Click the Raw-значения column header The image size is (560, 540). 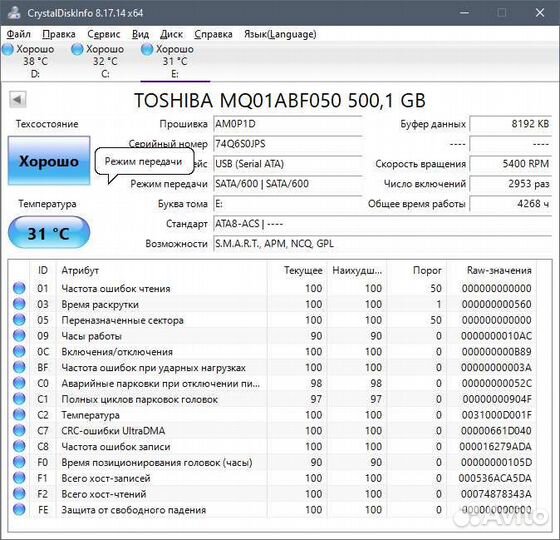click(491, 270)
